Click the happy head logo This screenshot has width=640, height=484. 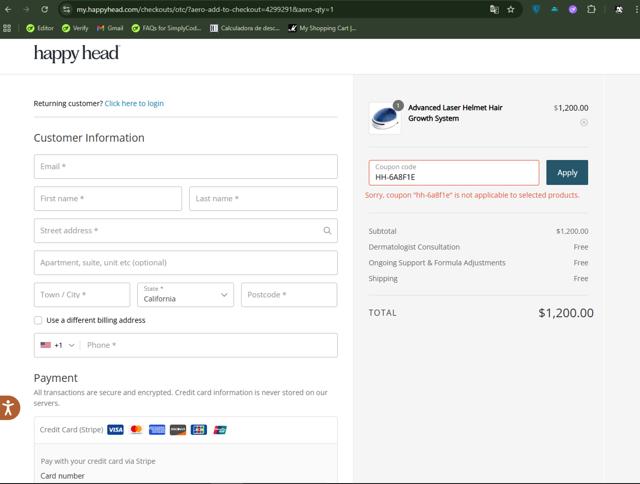(76, 53)
